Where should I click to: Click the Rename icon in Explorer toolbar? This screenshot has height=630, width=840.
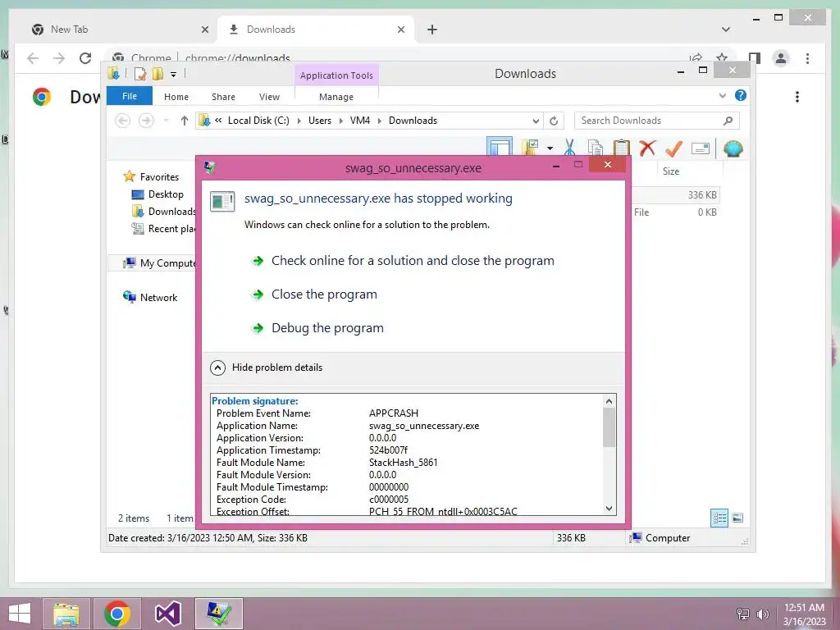701,148
